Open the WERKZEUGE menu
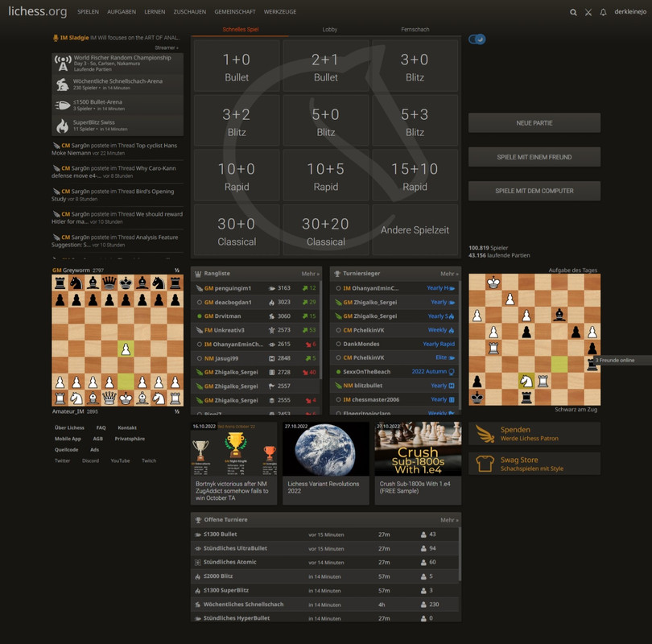 click(x=280, y=12)
